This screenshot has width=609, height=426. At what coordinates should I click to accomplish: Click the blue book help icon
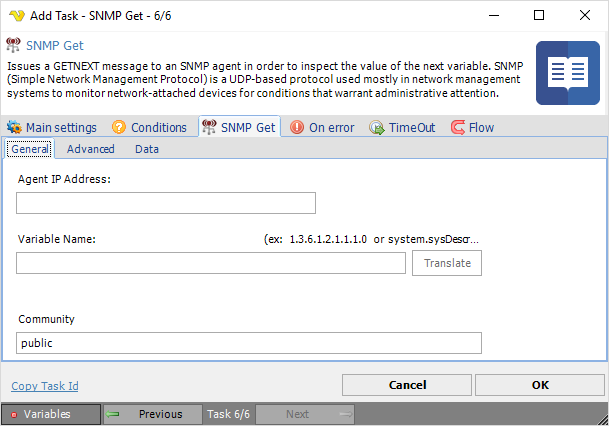click(x=567, y=73)
